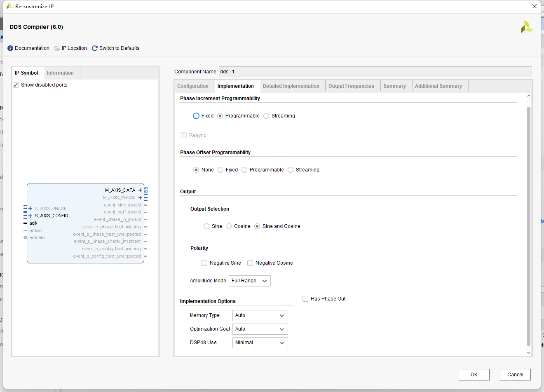Open the DSP48 Use dropdown
544x392 pixels.
coord(260,343)
